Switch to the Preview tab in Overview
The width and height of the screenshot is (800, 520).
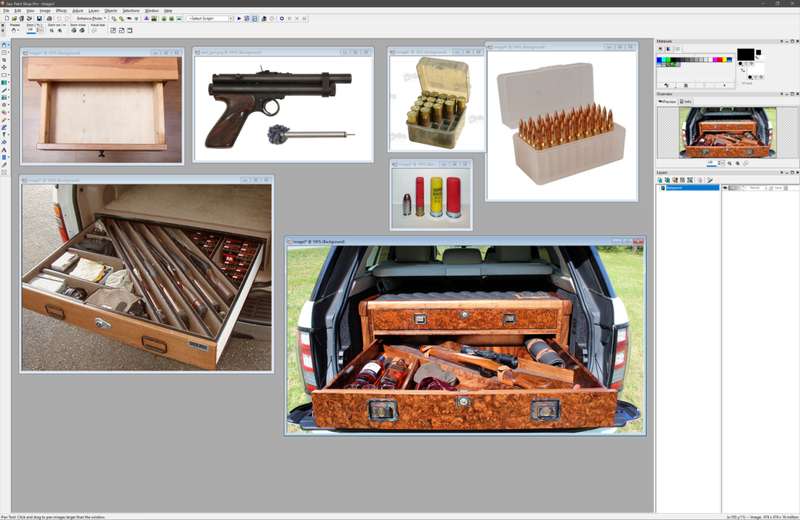668,101
